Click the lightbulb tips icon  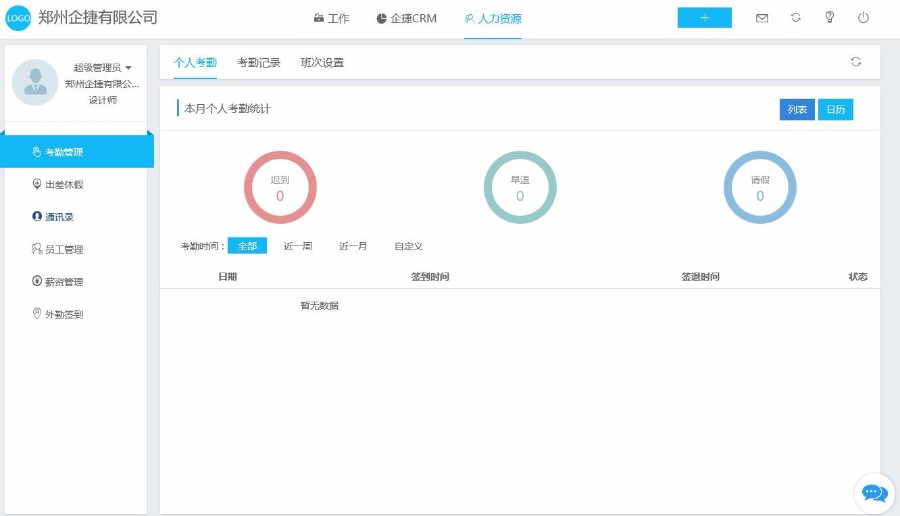coord(829,18)
